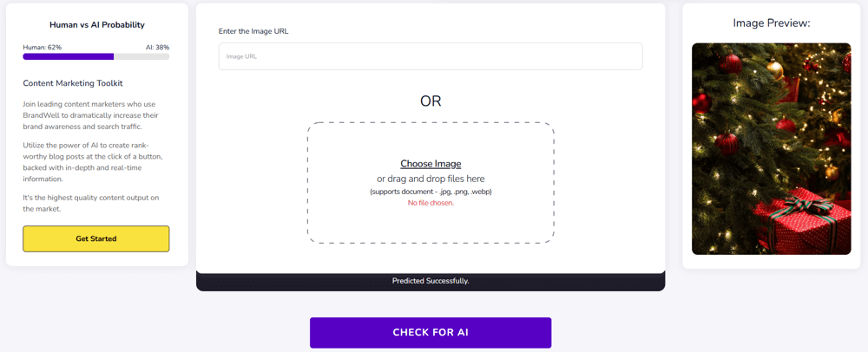Image resolution: width=868 pixels, height=352 pixels.
Task: Click the large "OR" separator text
Action: coord(431,101)
